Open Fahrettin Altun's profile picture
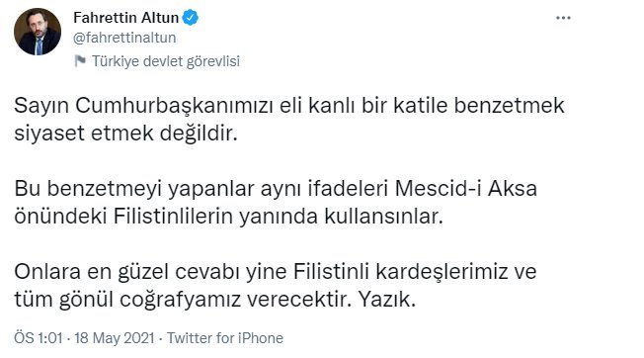The width and height of the screenshot is (644, 358). point(38,32)
